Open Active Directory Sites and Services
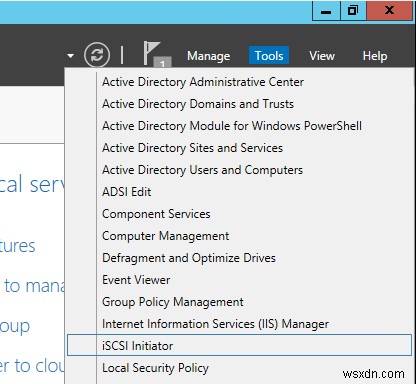The width and height of the screenshot is (416, 384). [239, 148]
